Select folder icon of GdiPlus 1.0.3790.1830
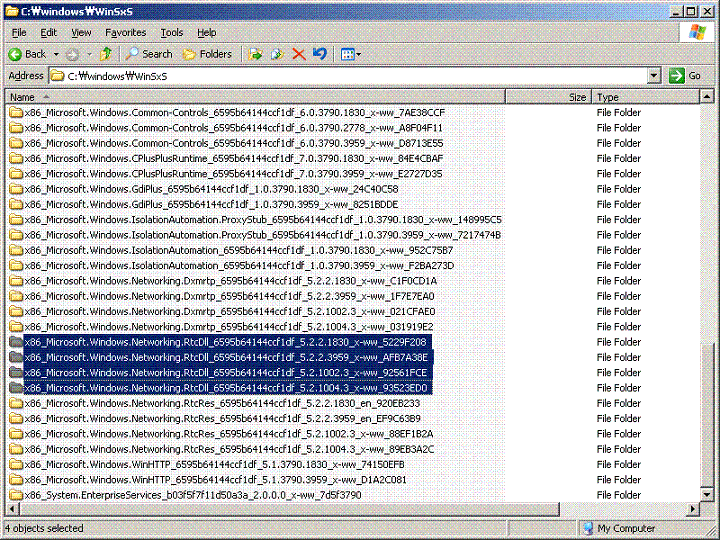This screenshot has width=720, height=540. pyautogui.click(x=16, y=189)
